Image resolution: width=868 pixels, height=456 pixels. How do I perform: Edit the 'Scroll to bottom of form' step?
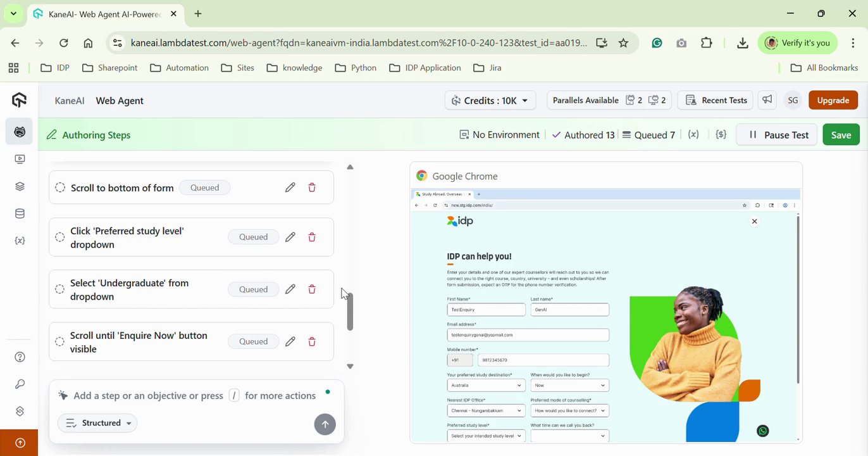(290, 187)
